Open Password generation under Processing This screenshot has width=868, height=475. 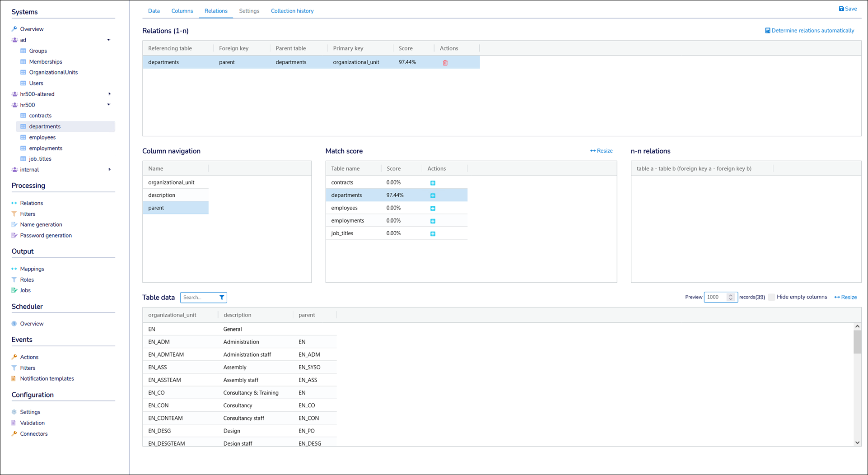coord(46,235)
